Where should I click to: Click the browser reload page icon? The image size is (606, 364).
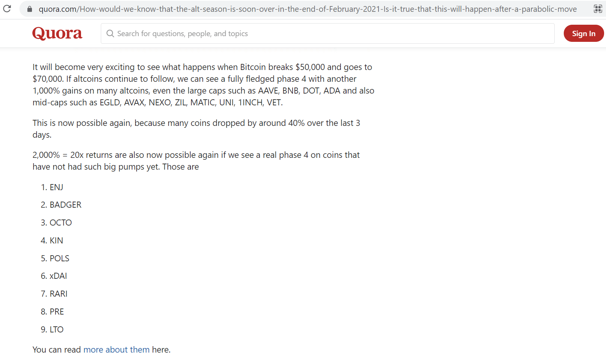[x=7, y=8]
